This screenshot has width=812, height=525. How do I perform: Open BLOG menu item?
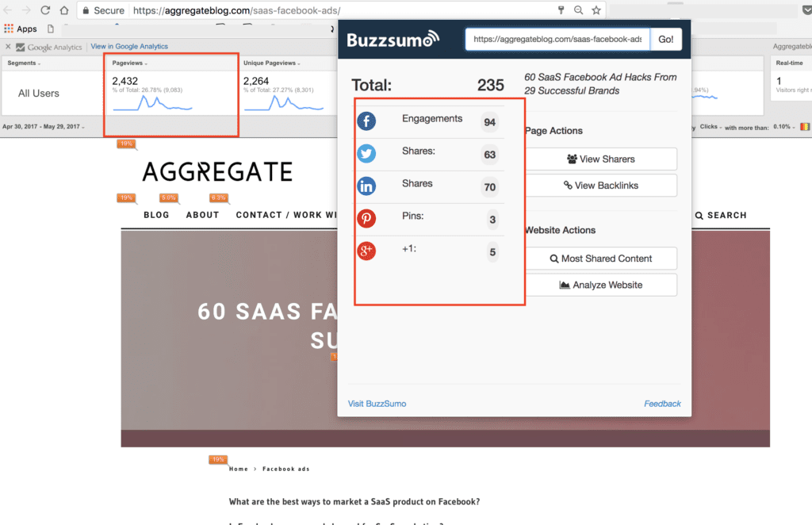tap(156, 215)
